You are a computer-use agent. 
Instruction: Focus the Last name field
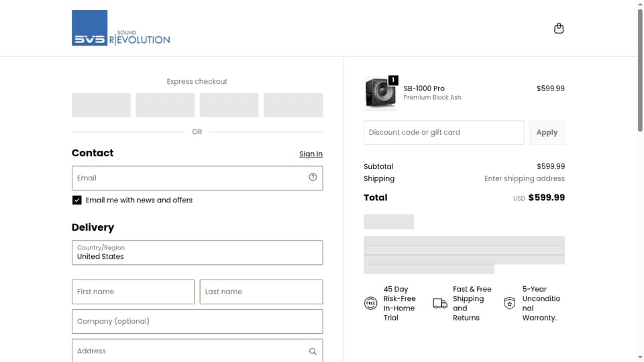[261, 292]
